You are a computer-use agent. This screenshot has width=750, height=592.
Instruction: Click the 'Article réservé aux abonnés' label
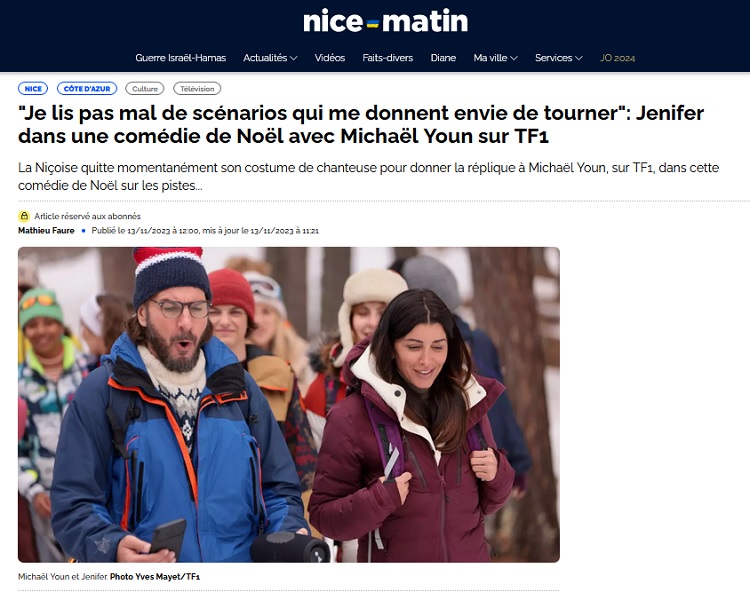coord(88,216)
